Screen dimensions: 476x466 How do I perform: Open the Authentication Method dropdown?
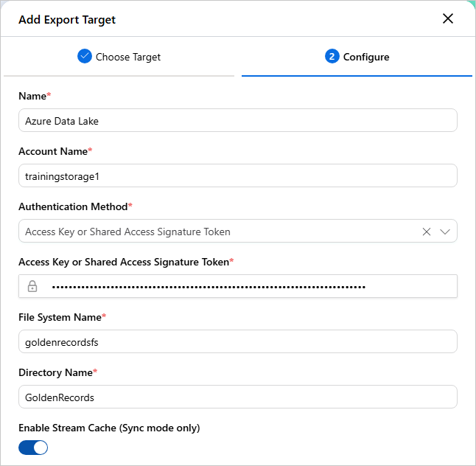(238, 232)
